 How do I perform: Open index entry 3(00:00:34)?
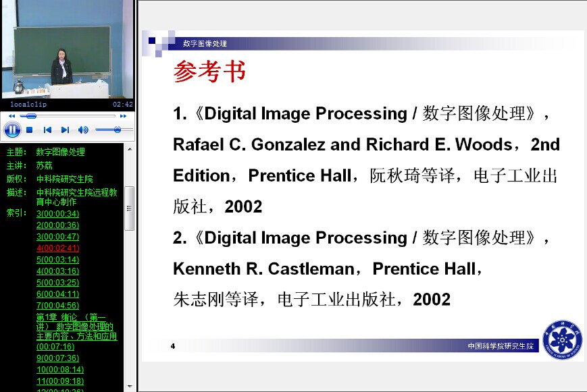point(57,214)
